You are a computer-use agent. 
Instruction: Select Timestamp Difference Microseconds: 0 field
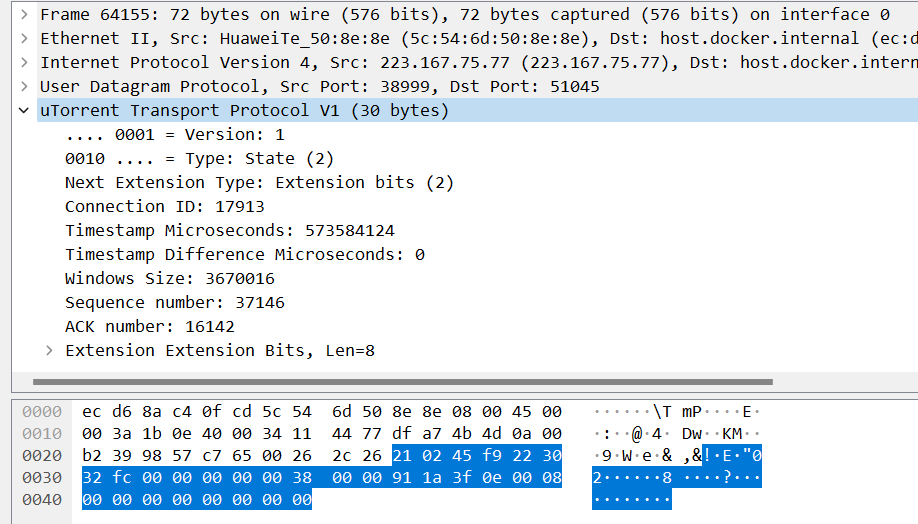(x=245, y=254)
